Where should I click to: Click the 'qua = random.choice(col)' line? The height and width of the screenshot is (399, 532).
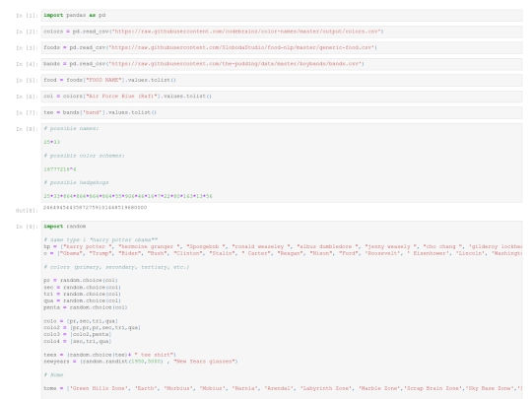point(83,300)
